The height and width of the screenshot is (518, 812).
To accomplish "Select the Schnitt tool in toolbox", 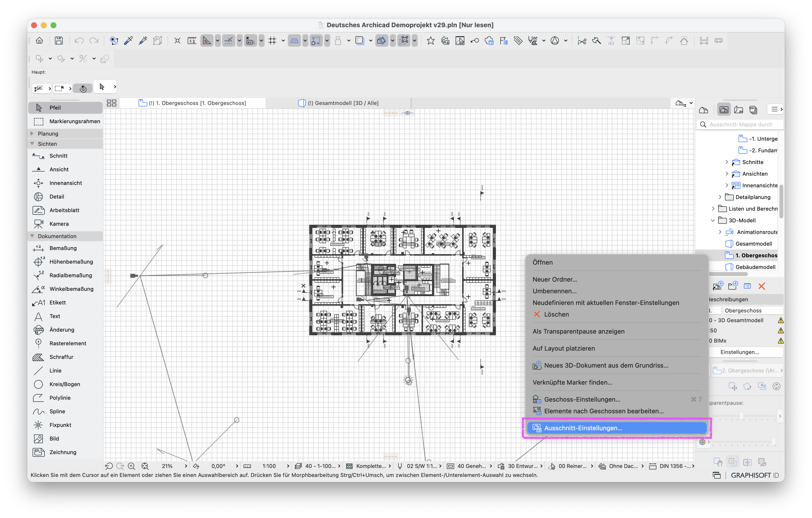I will pos(65,156).
